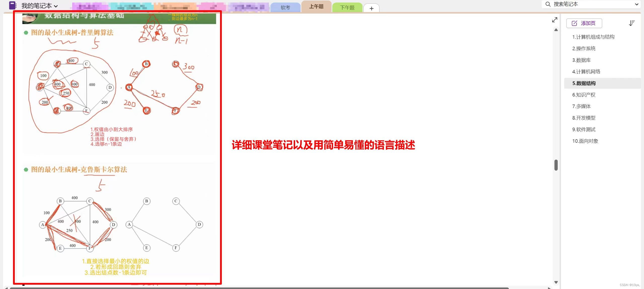Image resolution: width=644 pixels, height=289 pixels.
Task: Select the 3.数据库 page
Action: [x=581, y=60]
